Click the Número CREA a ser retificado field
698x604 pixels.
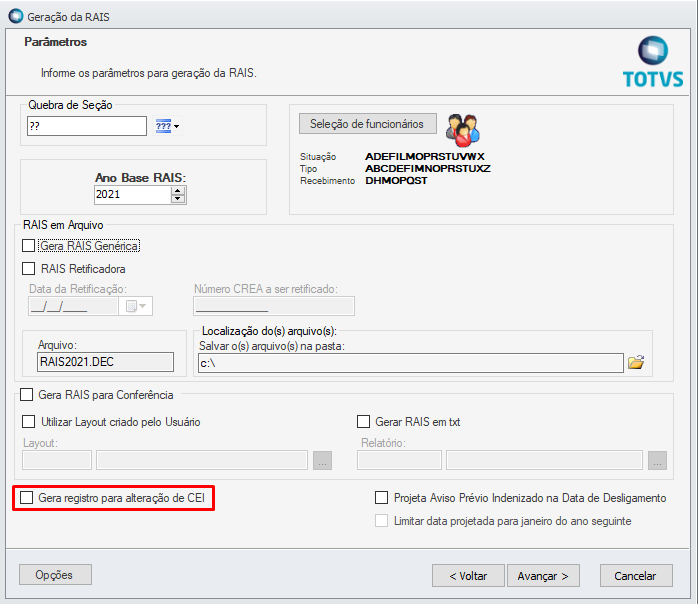point(274,306)
